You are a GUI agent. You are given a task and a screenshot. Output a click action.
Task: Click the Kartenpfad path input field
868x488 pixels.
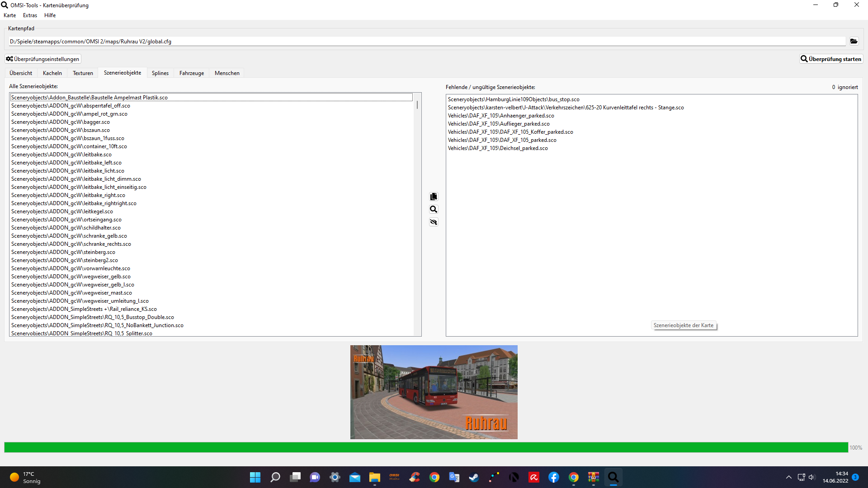425,42
